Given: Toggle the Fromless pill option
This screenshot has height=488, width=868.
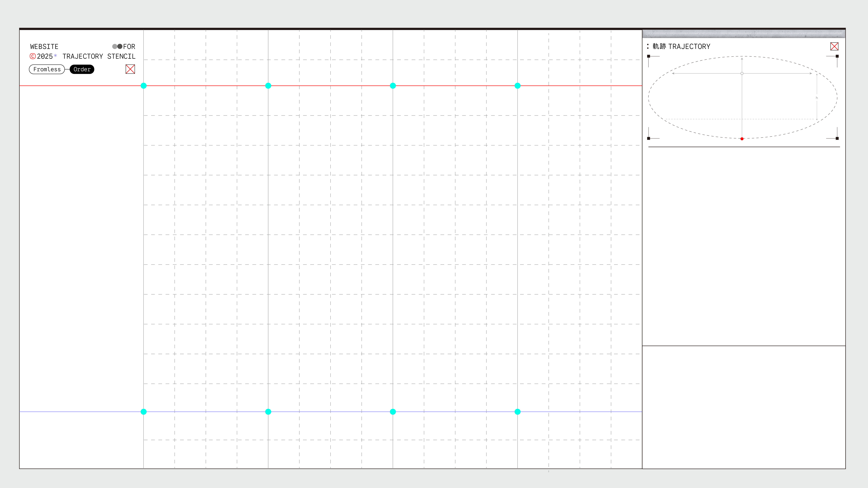Looking at the screenshot, I should 47,69.
